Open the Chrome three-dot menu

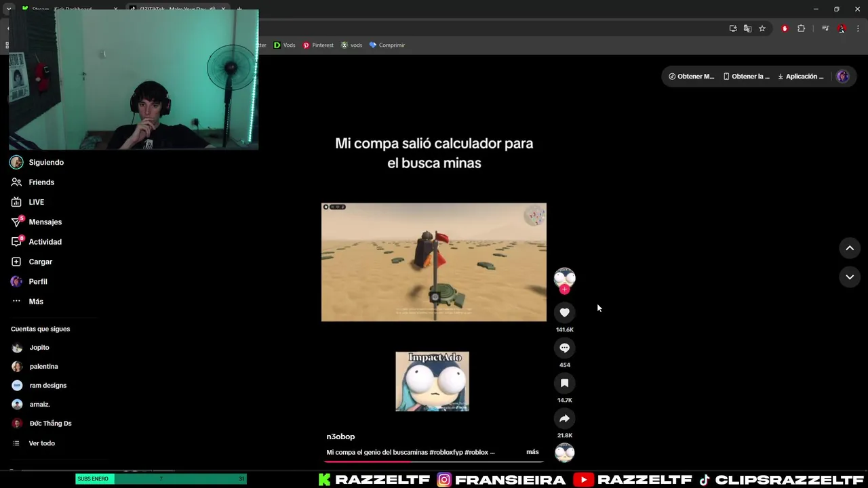click(858, 28)
